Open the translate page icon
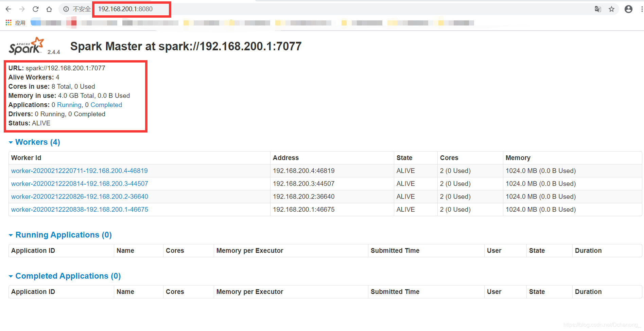This screenshot has height=331, width=644. pos(598,9)
